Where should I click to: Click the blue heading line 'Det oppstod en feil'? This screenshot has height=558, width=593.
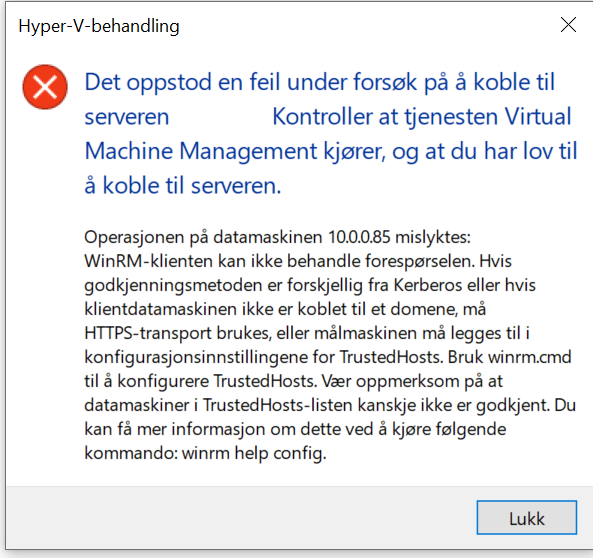[x=319, y=82]
